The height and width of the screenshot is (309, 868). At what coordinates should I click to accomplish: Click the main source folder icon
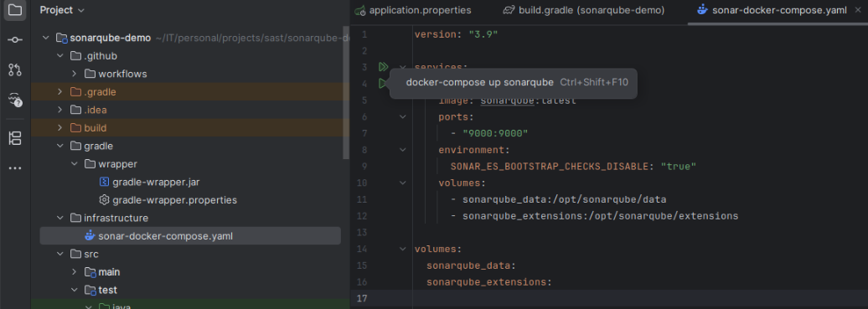coord(90,272)
